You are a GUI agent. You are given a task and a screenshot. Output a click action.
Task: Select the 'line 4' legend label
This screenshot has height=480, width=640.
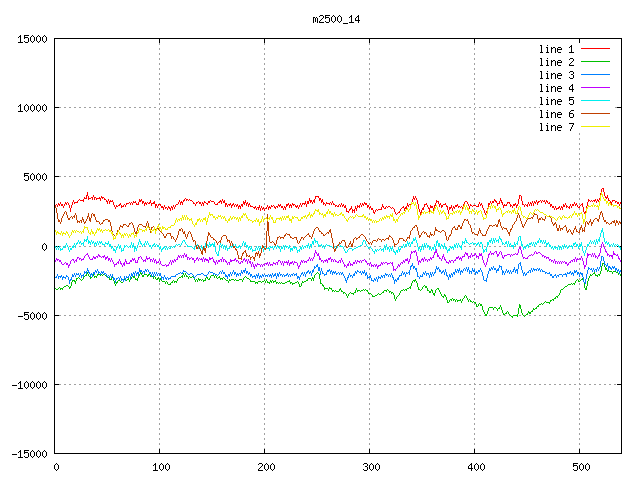click(x=557, y=88)
